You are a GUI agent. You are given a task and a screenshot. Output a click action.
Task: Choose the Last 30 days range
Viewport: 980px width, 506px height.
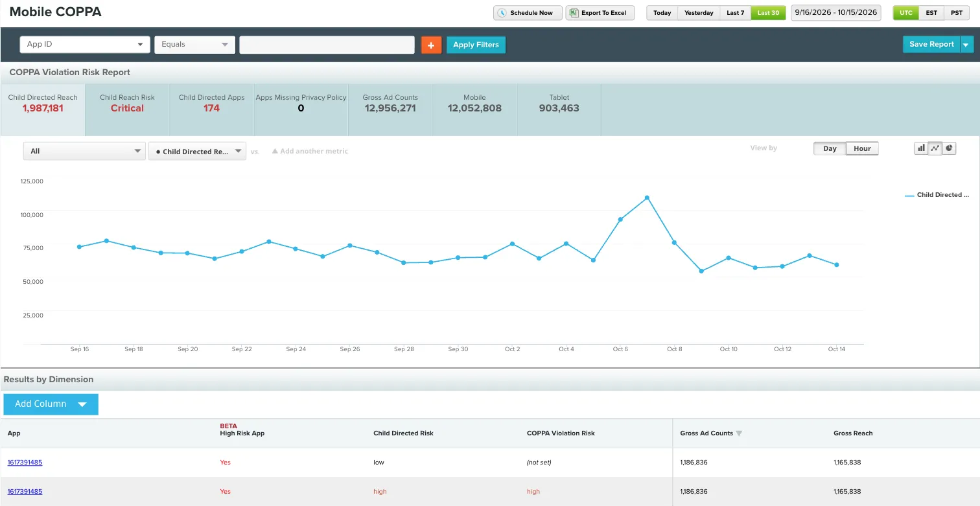pos(768,13)
